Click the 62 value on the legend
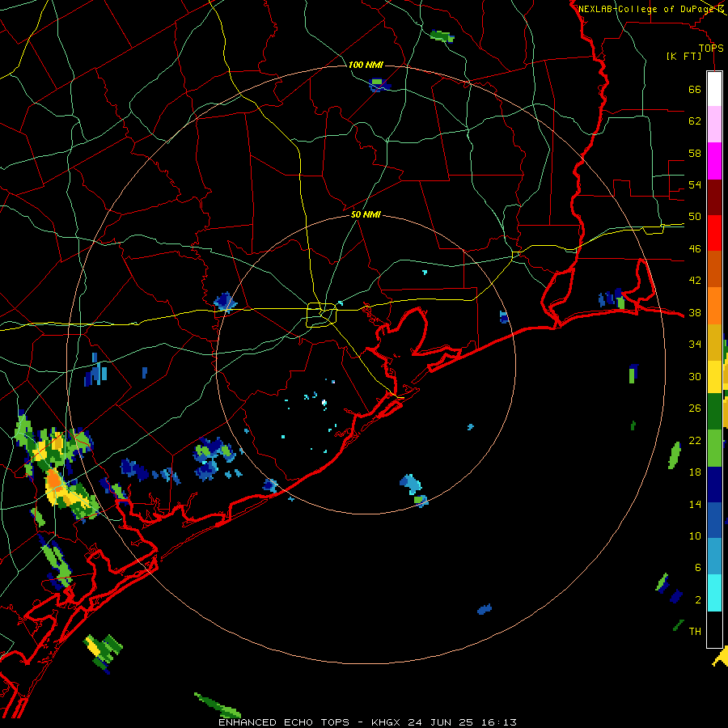 tap(695, 121)
